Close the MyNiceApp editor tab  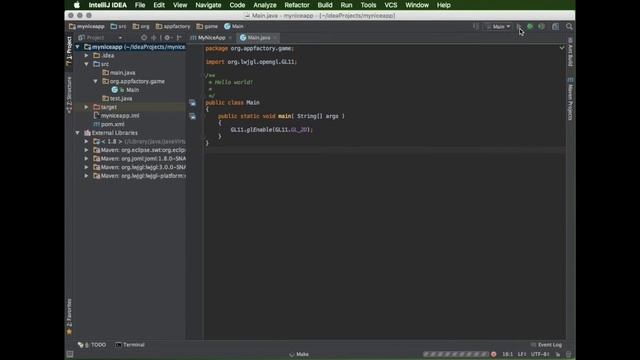(x=230, y=38)
